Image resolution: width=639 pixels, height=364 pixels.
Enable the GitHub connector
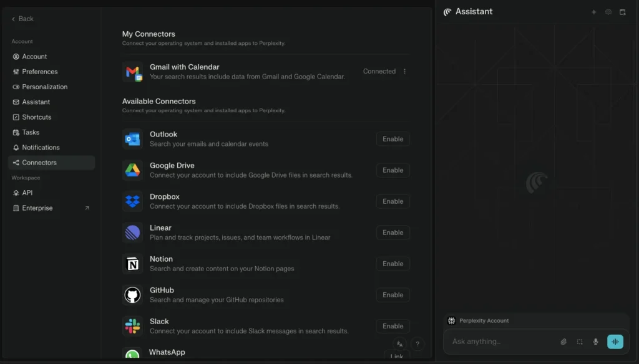coord(393,295)
